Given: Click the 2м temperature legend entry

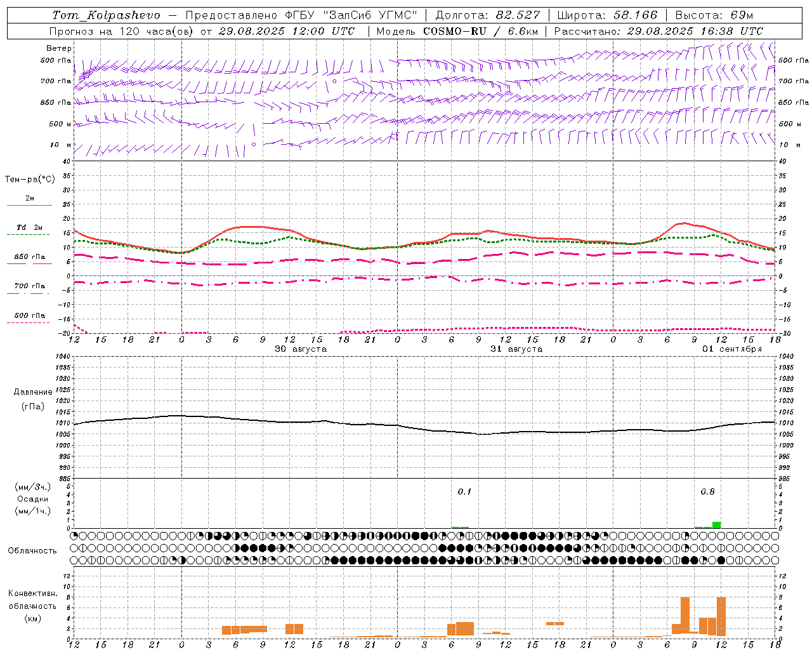Looking at the screenshot, I should pos(30,199).
